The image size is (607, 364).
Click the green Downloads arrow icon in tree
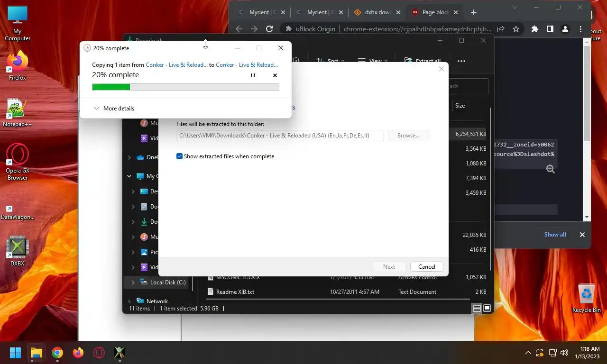tap(144, 222)
